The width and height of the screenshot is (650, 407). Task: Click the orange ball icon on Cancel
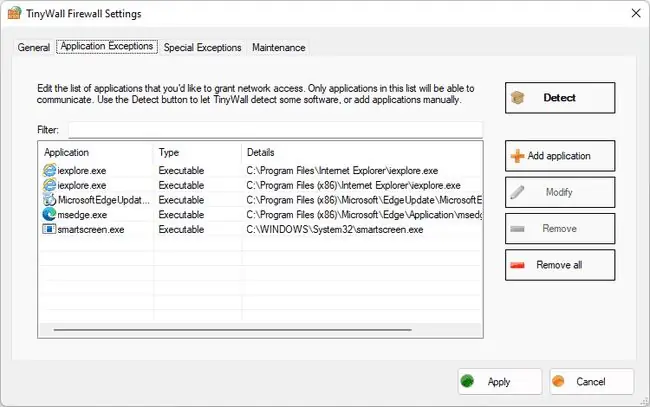[558, 381]
